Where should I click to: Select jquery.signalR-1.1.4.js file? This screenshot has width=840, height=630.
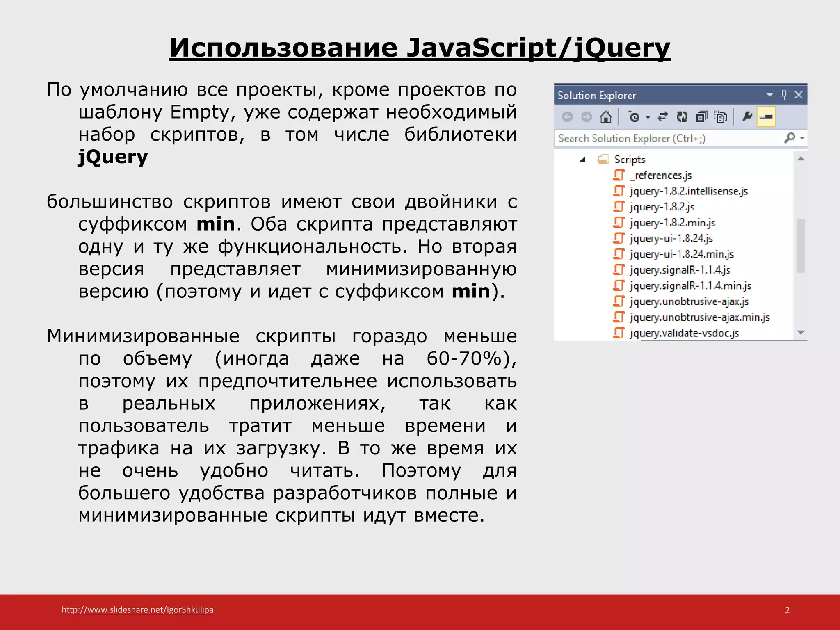tap(680, 270)
